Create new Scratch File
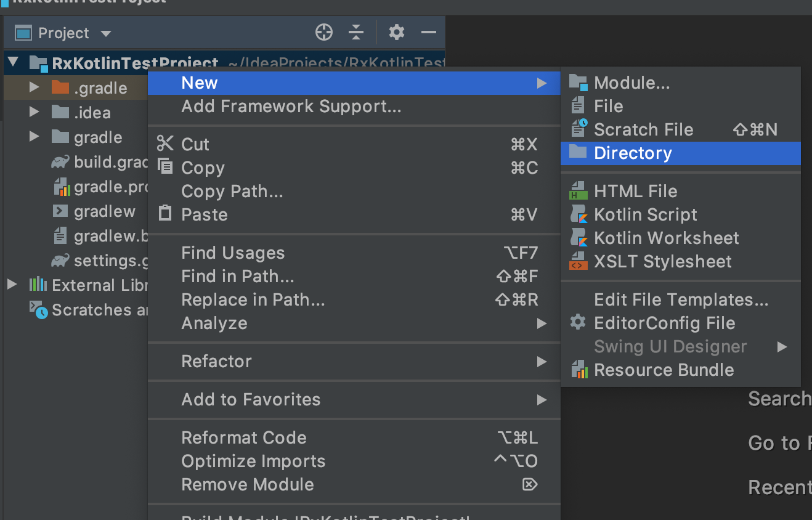The height and width of the screenshot is (520, 812). click(x=681, y=129)
